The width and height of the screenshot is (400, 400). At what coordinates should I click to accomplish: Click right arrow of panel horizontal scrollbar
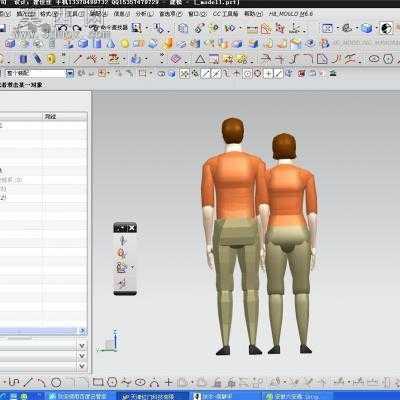click(83, 331)
